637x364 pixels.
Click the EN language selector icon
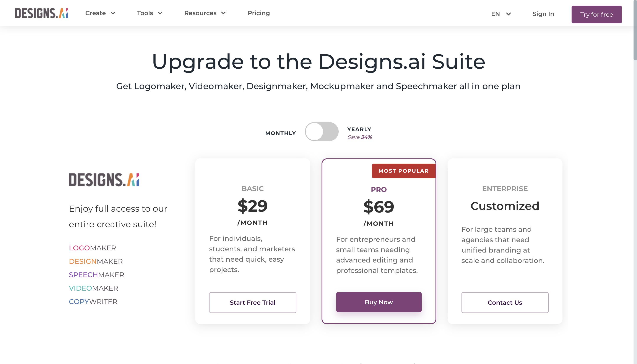point(500,14)
